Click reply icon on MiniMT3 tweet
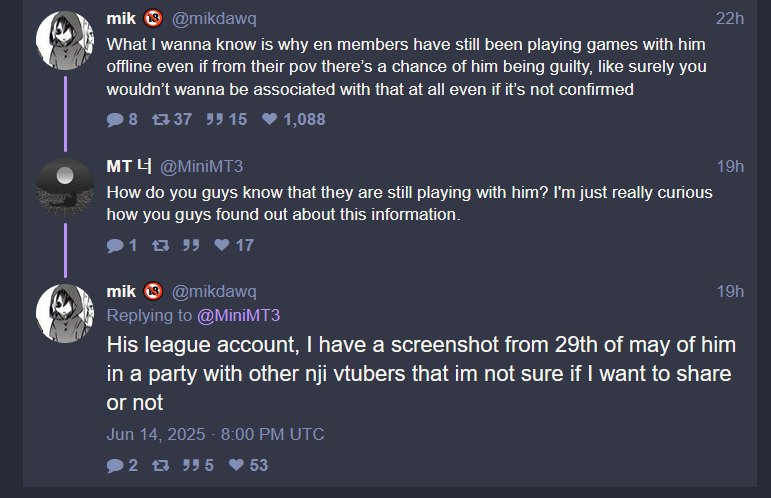 [x=115, y=245]
